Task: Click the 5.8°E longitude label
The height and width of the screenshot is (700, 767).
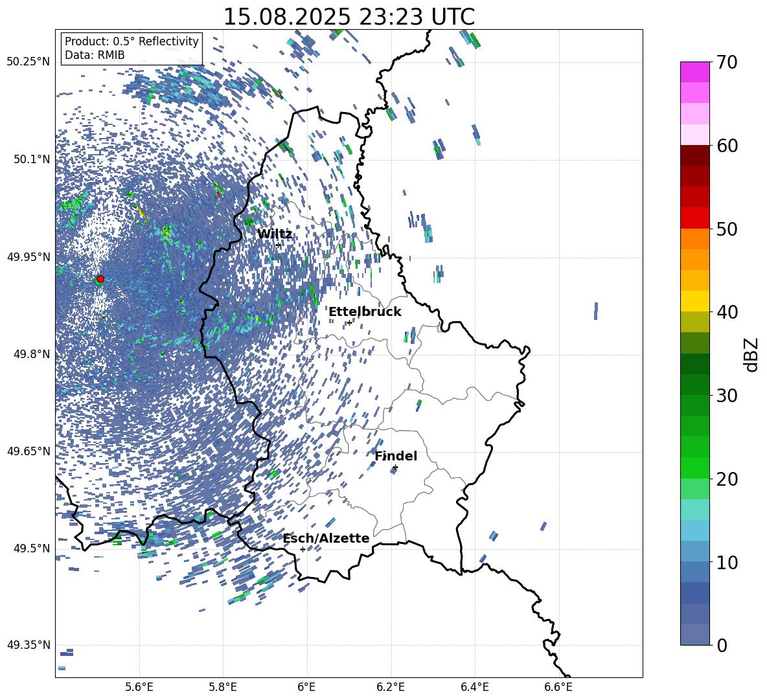Action: (223, 687)
